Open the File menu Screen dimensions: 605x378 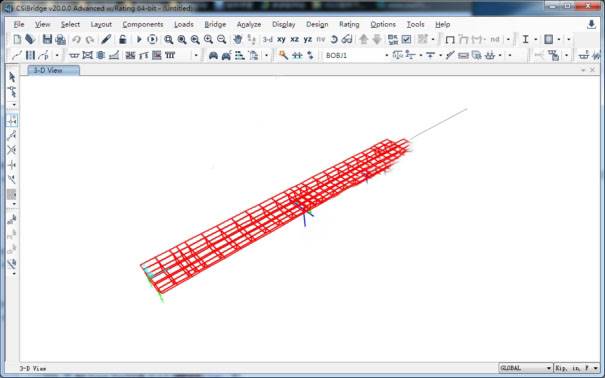click(19, 24)
